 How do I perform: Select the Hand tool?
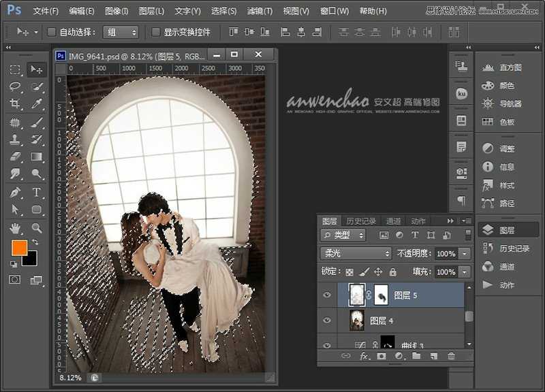15,228
